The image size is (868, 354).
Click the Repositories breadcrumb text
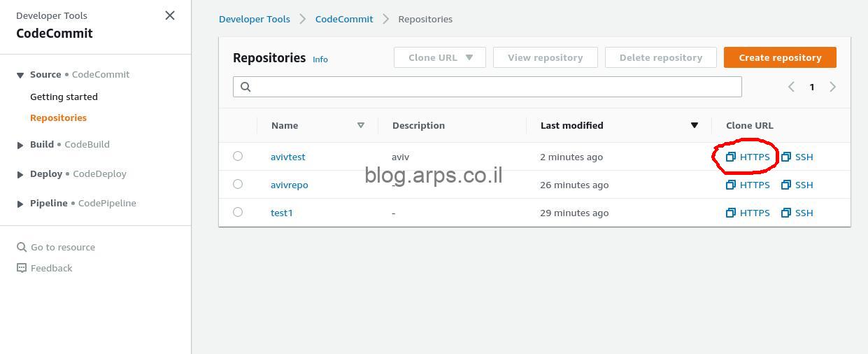click(x=425, y=19)
